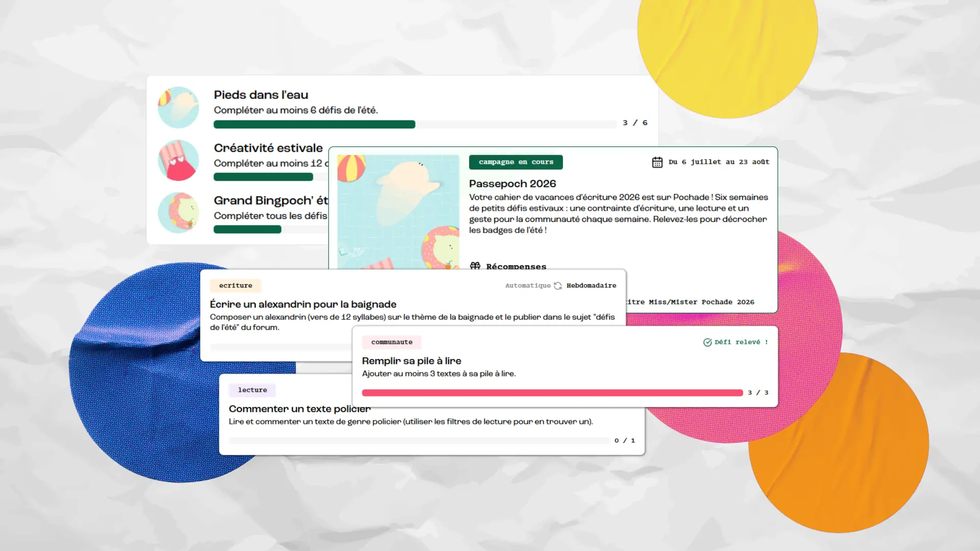The image size is (980, 551).
Task: Click the Commenter un texte policier progress bar
Action: [x=419, y=441]
